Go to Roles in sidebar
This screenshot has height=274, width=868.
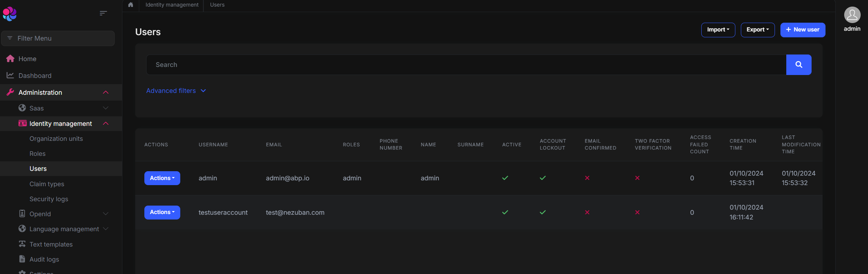37,154
